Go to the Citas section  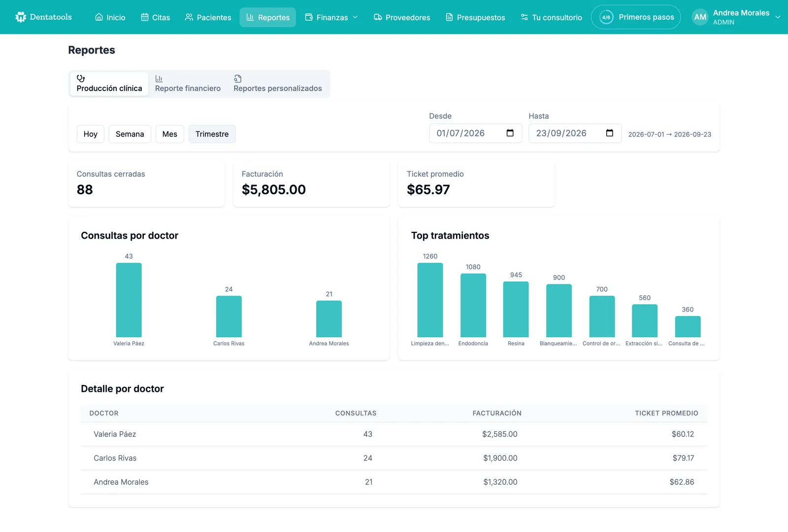click(x=155, y=17)
